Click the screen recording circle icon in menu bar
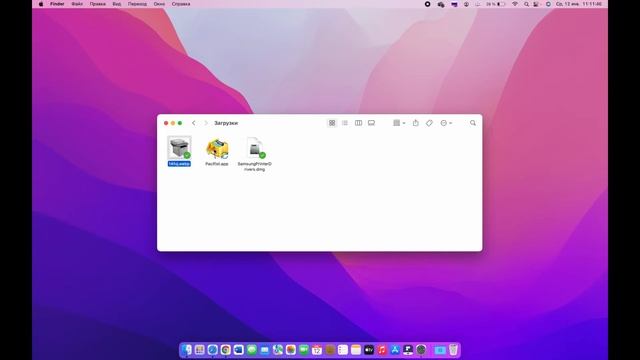Screen dimensions: 640x360 [x=427, y=4]
